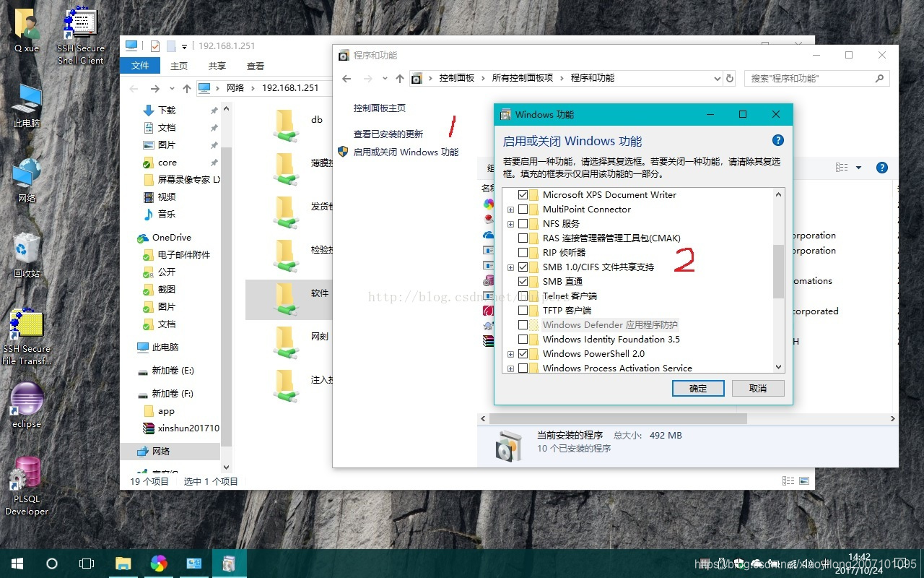Open the 共享 ribbon tab

(217, 66)
